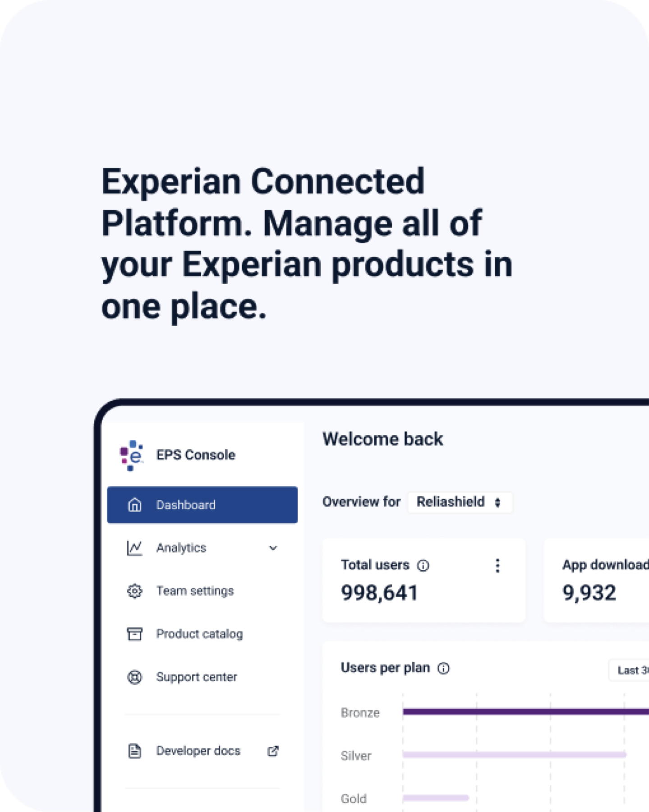
Task: Open the Reliashield overview dropdown
Action: coord(460,502)
